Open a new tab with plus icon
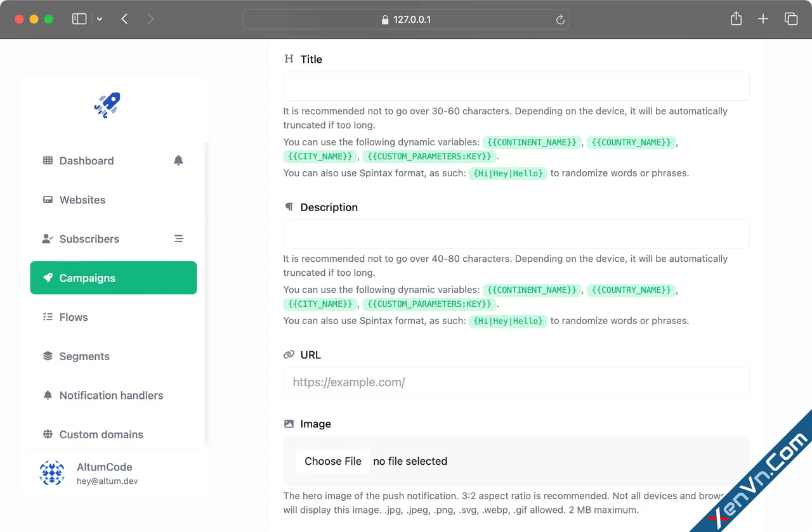The width and height of the screenshot is (812, 532). point(763,19)
